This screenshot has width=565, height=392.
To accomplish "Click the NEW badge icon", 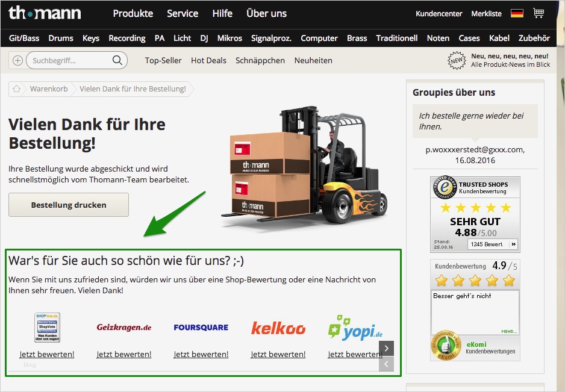I will [x=457, y=61].
